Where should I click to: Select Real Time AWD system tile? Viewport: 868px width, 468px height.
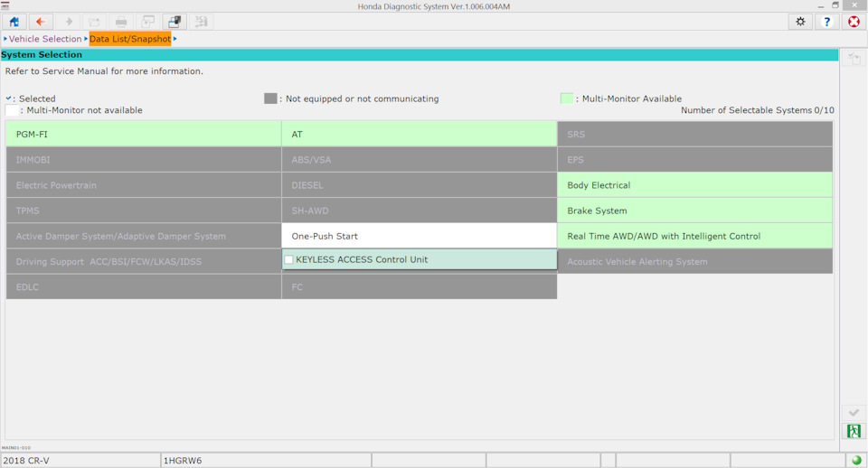click(x=694, y=236)
